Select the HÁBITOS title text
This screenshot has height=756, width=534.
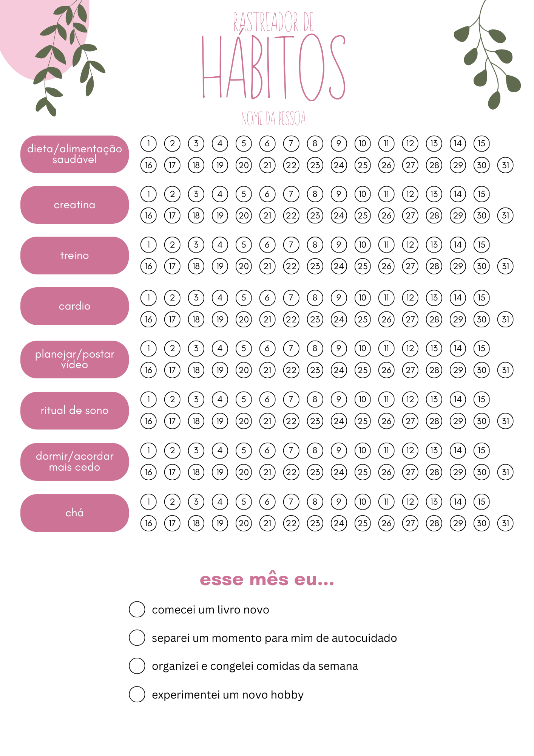(274, 67)
